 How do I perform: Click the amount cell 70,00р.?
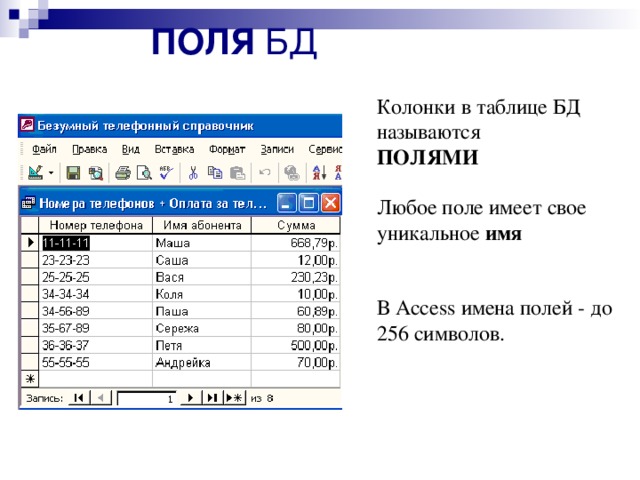pyautogui.click(x=296, y=362)
